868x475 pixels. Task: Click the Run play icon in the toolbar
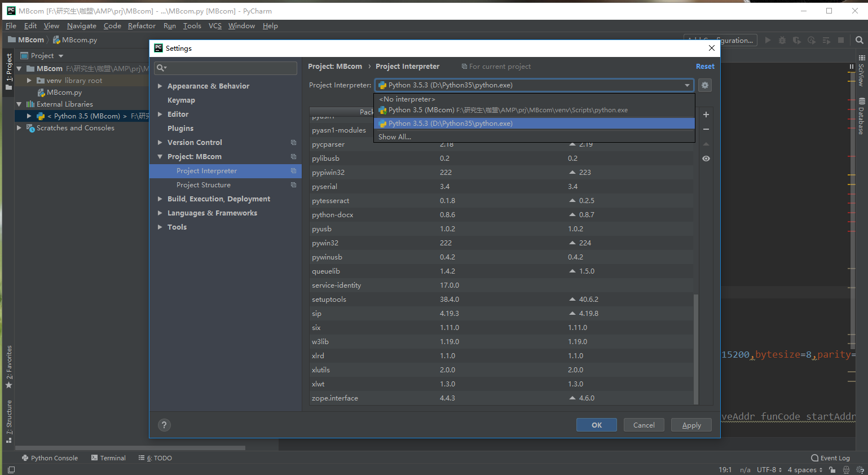768,40
